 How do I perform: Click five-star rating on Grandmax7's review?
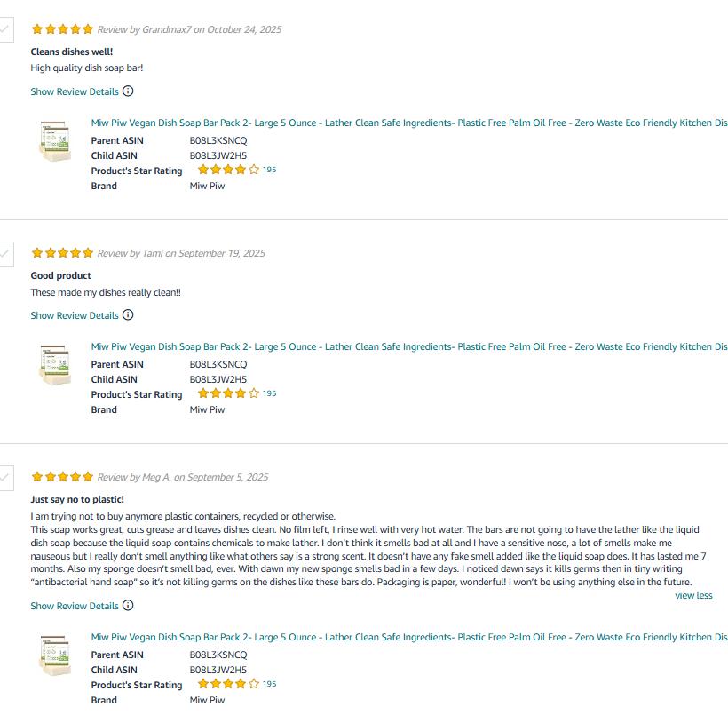pyautogui.click(x=62, y=29)
